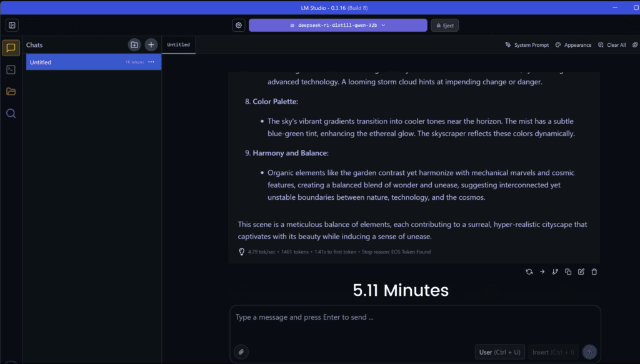Open My Models folder icon in sidebar
The width and height of the screenshot is (640, 364).
pos(11,92)
